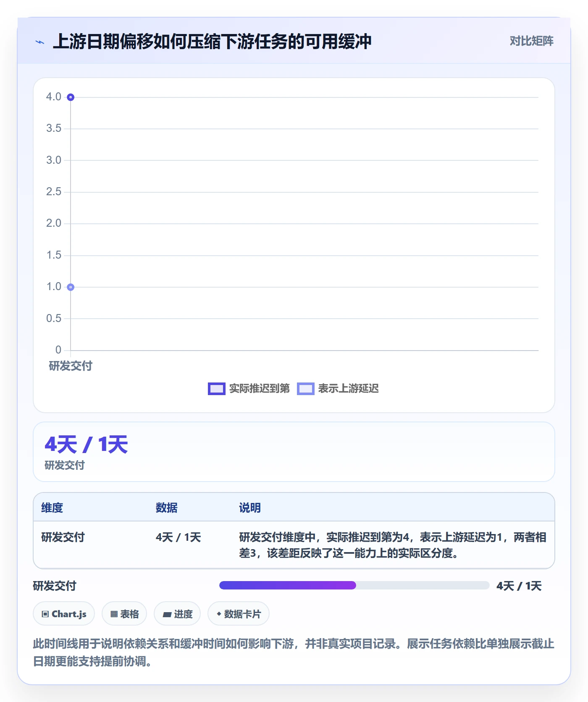Click the 研发交付 cell in the table

coord(63,537)
